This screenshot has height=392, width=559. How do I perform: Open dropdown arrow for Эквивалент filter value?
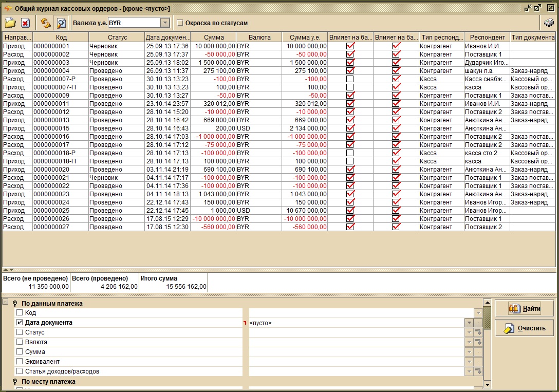469,361
